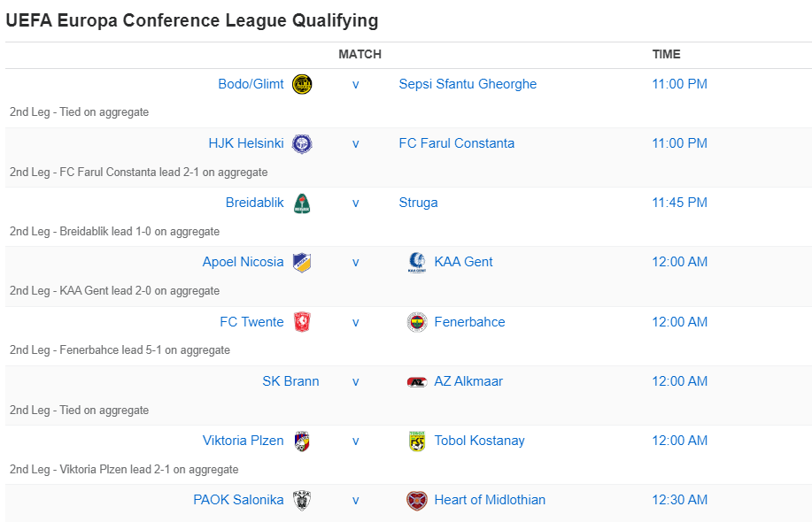Click the Breidablik team logo
812x522 pixels.
[x=301, y=202]
